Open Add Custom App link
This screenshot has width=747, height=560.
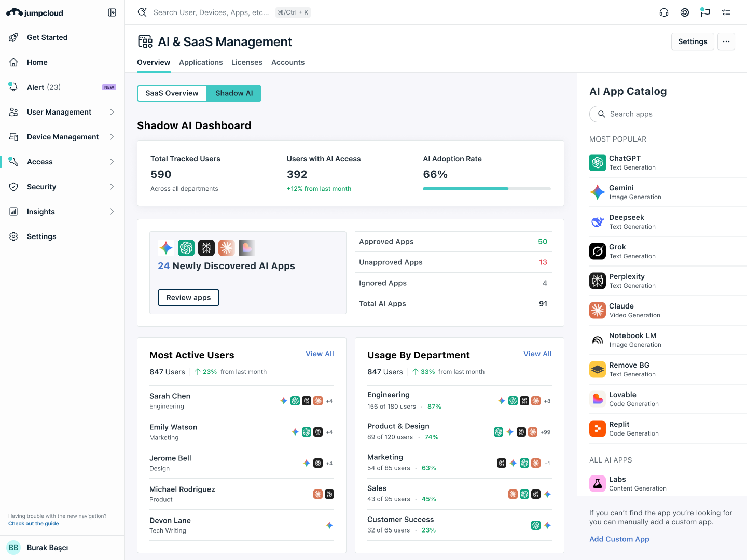[619, 539]
